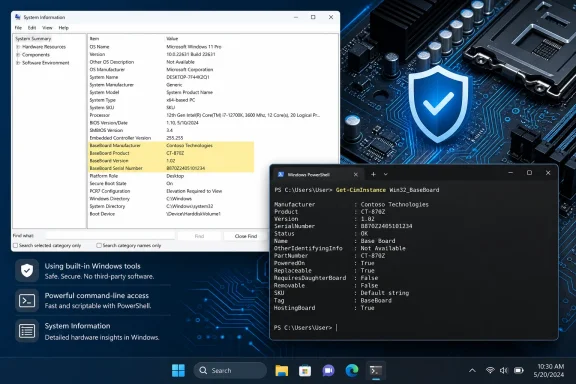Expand the Software Environment node
576x384 pixels.
(18, 63)
